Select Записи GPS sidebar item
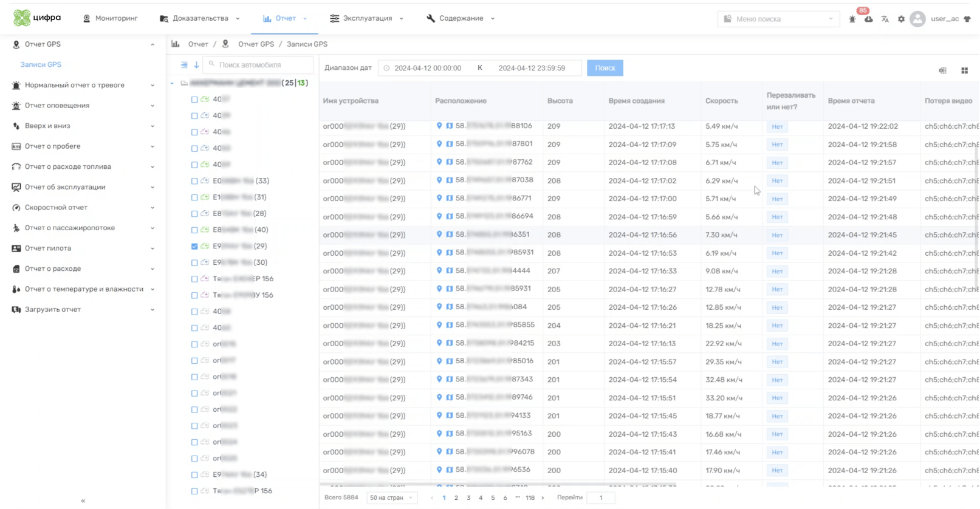Viewport: 980px width, 509px height. pos(41,64)
